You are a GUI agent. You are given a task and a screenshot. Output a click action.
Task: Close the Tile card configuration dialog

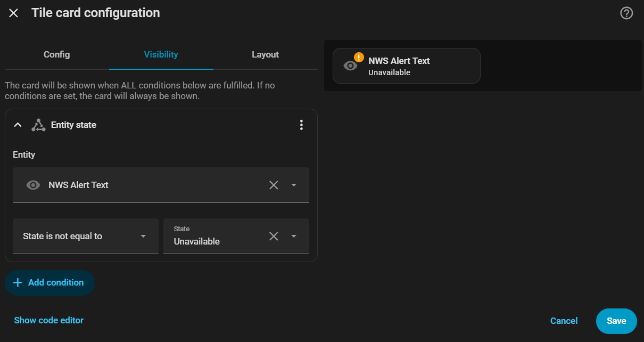[x=13, y=13]
